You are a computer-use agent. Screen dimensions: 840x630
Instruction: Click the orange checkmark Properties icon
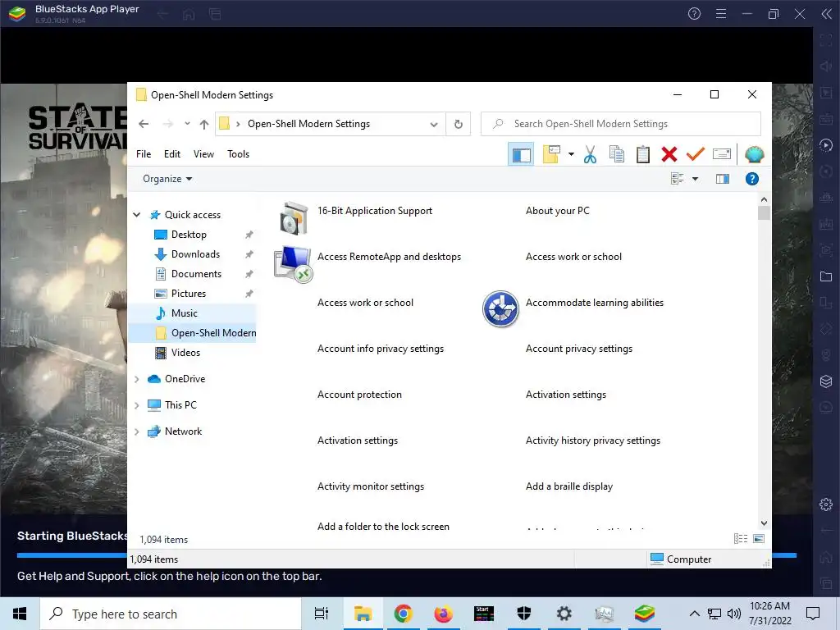[x=695, y=154]
